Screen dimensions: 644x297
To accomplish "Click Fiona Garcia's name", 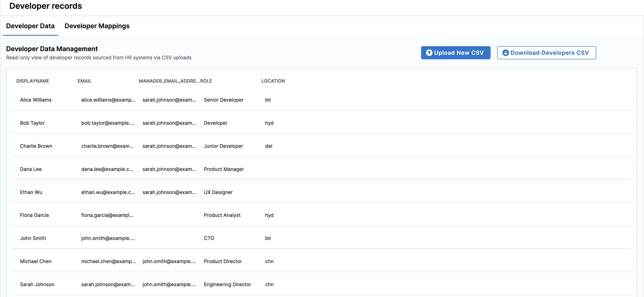I will [x=34, y=215].
